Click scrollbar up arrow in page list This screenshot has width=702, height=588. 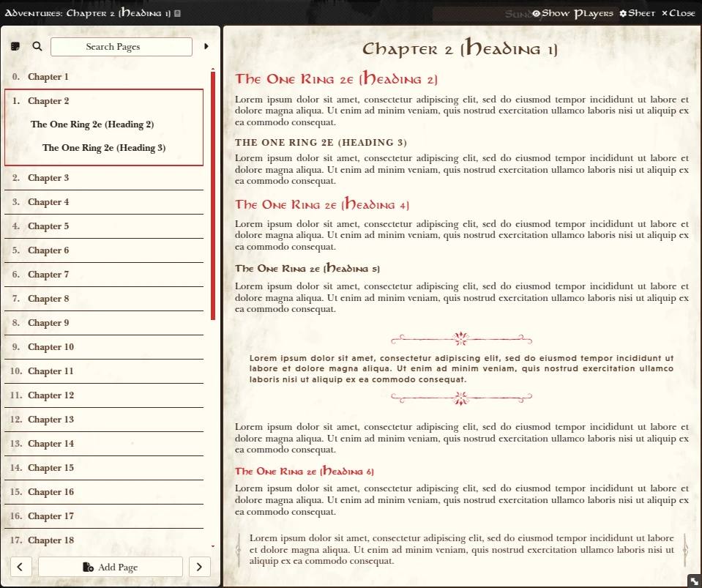click(213, 69)
